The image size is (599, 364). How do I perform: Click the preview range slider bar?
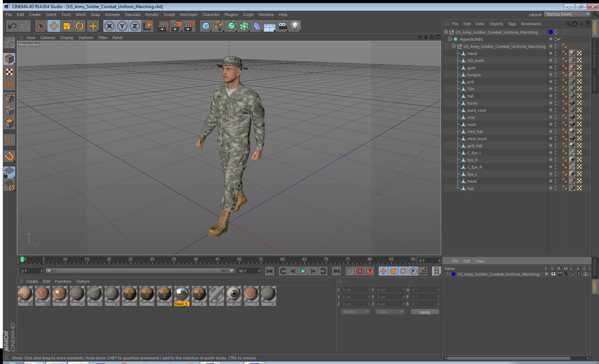coord(140,271)
